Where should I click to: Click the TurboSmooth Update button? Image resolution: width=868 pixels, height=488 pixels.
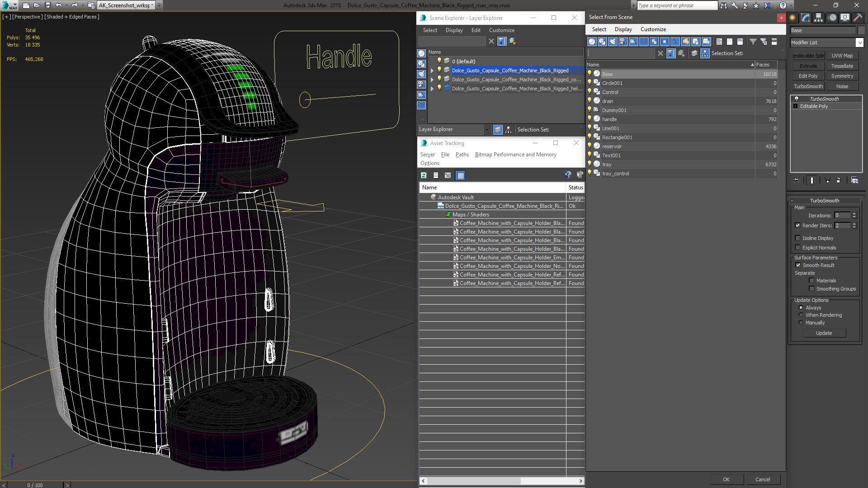pyautogui.click(x=824, y=333)
